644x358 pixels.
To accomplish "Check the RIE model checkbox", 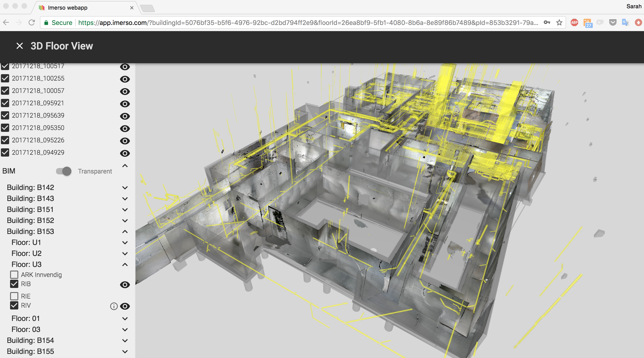I will [x=14, y=296].
